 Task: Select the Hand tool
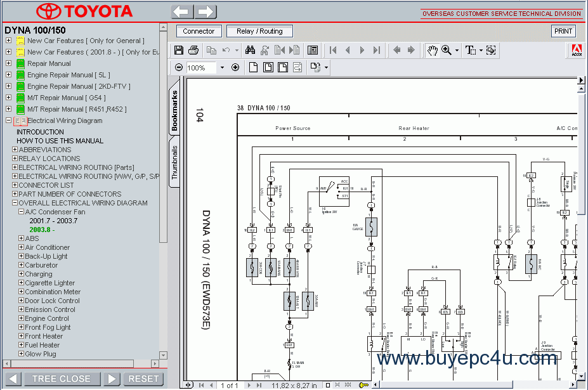[x=433, y=50]
